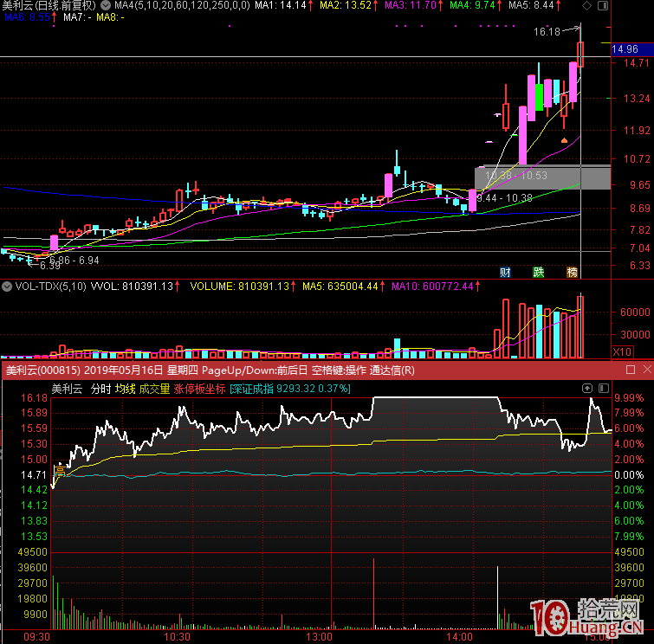Click the 高 marker on intraday chart
Screen dimensions: 654x644
pos(60,471)
